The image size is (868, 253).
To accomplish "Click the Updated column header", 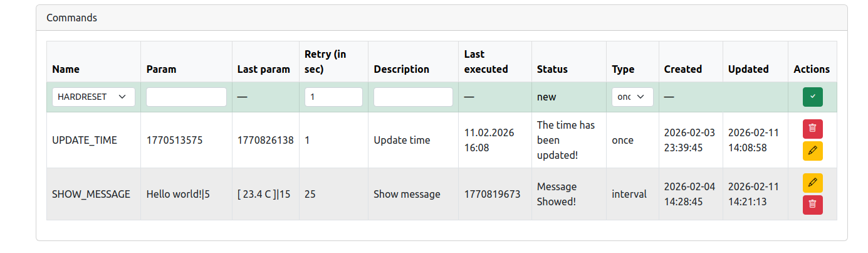I will click(748, 69).
